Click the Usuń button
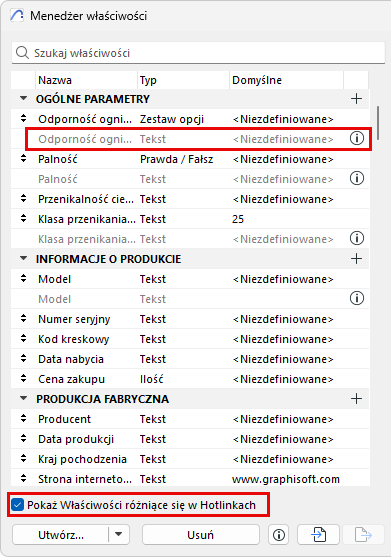This screenshot has height=557, width=391. [x=201, y=535]
